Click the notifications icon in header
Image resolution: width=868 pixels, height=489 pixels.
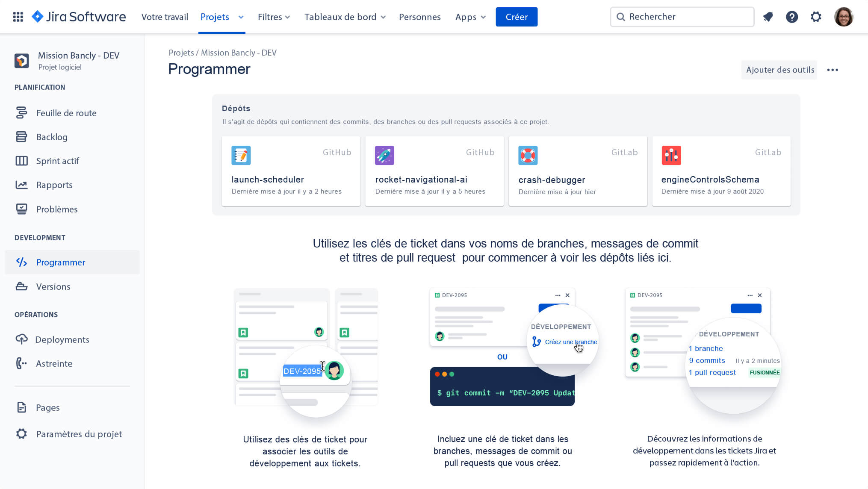click(768, 17)
